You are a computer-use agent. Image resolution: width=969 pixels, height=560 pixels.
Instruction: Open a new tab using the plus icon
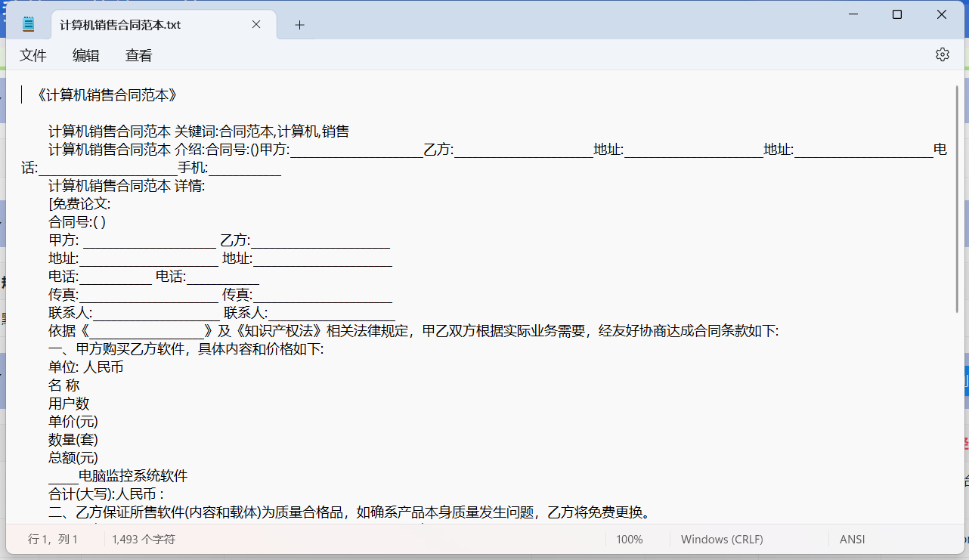coord(299,24)
